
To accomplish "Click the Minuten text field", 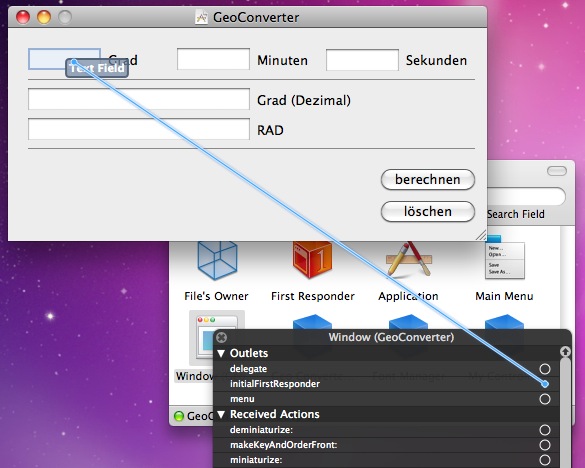I will tap(213, 59).
